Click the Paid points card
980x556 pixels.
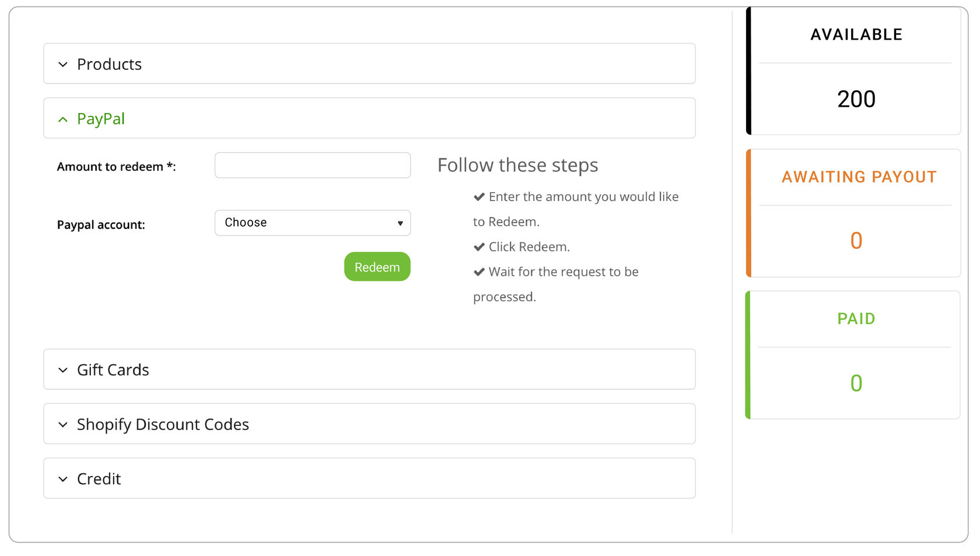pos(855,355)
